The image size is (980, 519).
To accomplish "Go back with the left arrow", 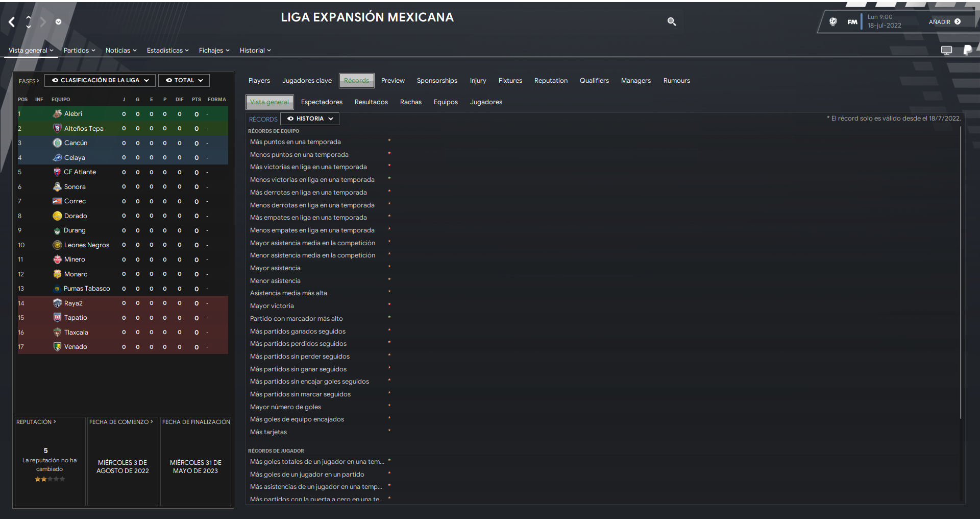I will click(x=12, y=21).
